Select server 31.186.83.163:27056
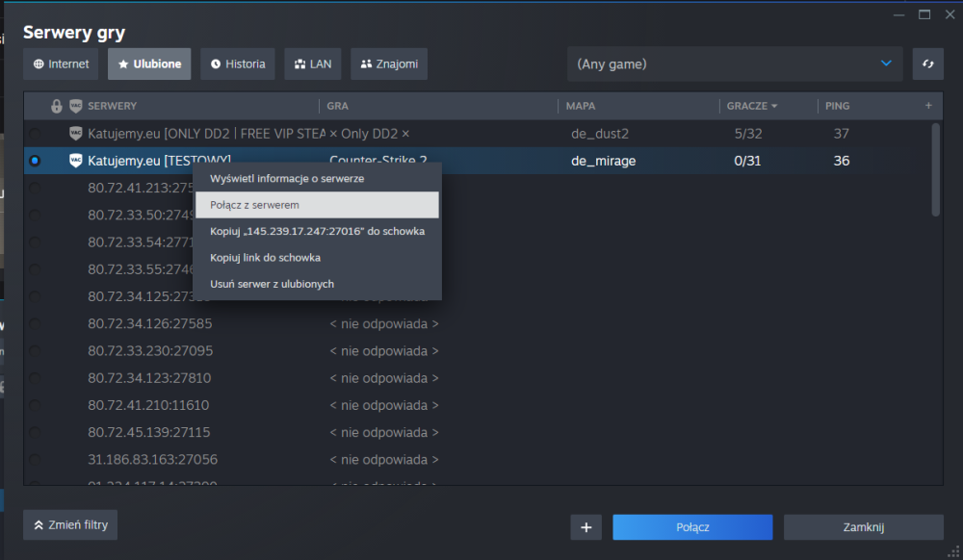Screen dimensions: 963x560 tap(152, 459)
